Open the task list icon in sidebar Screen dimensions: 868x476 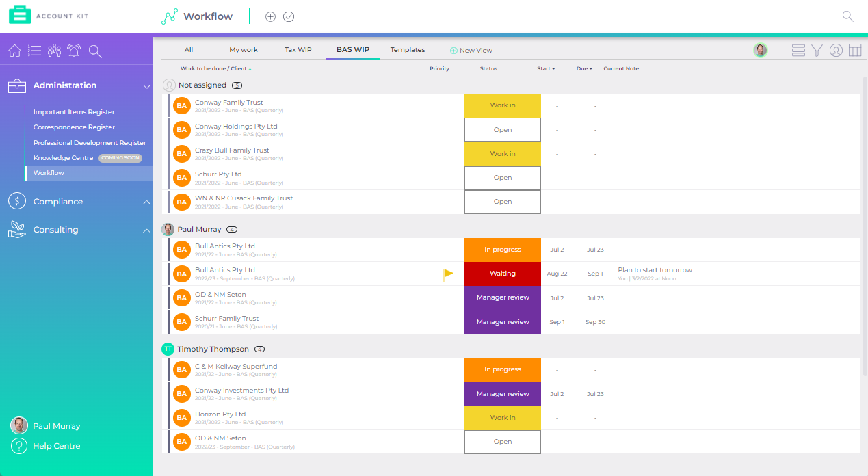click(x=35, y=51)
